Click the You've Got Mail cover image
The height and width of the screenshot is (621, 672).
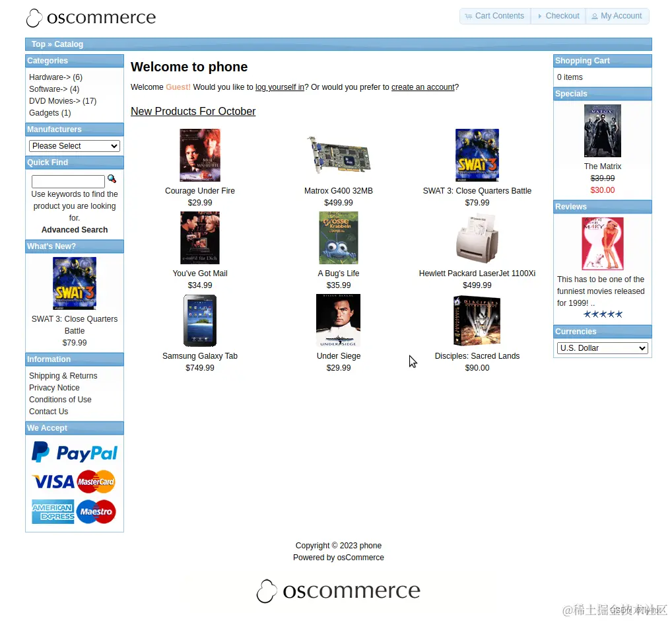click(x=200, y=238)
